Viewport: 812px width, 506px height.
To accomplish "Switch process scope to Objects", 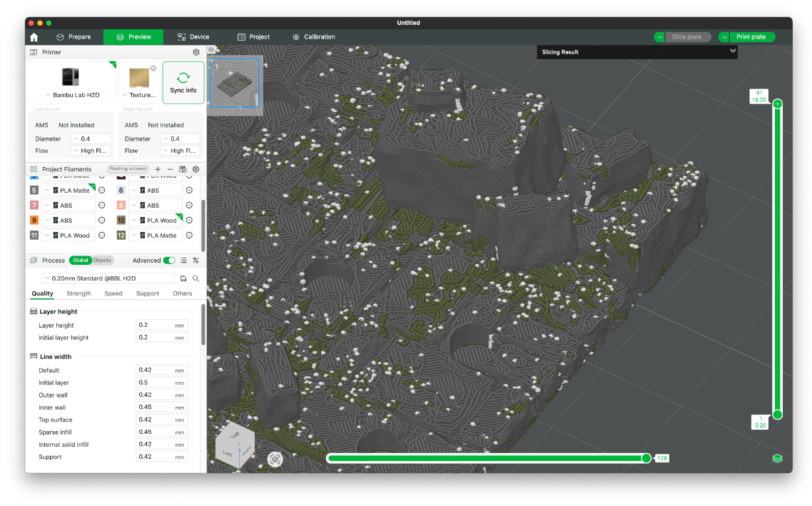I will 103,260.
